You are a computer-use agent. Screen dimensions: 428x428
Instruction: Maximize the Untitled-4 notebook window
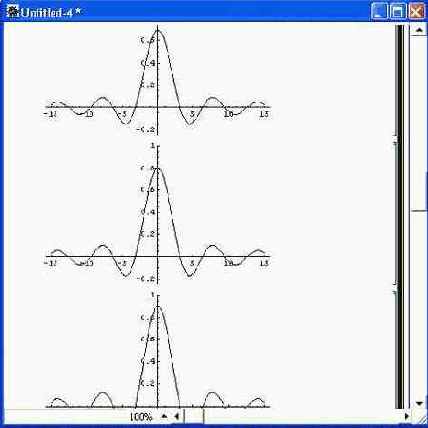tap(398, 12)
